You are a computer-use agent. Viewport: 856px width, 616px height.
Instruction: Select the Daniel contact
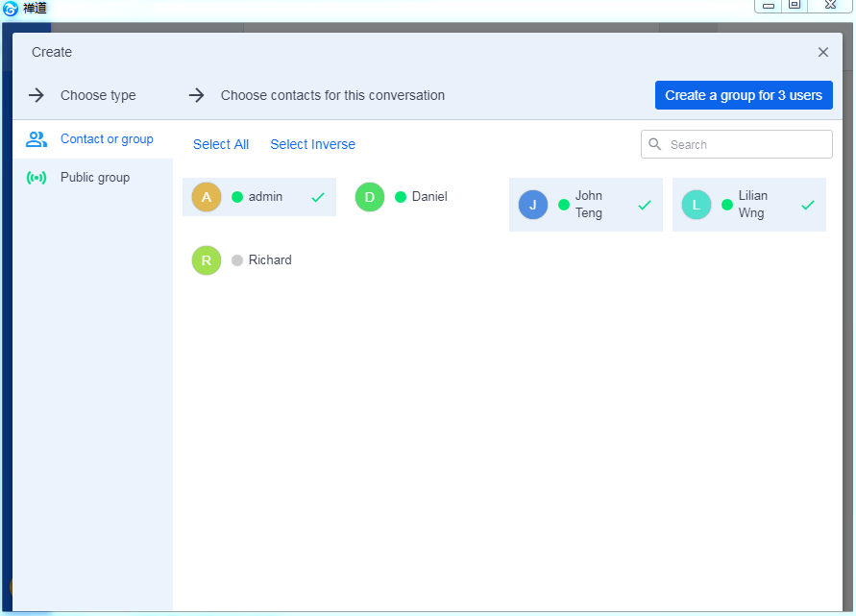tap(429, 197)
